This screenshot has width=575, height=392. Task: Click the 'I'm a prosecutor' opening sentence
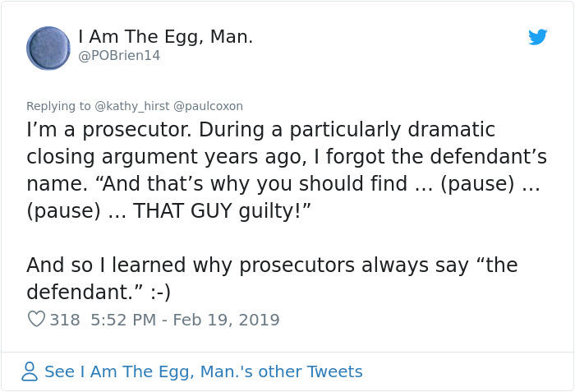click(109, 131)
